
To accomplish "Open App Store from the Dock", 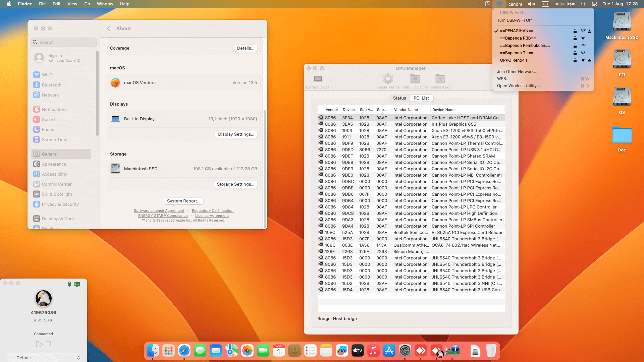I will pyautogui.click(x=389, y=351).
